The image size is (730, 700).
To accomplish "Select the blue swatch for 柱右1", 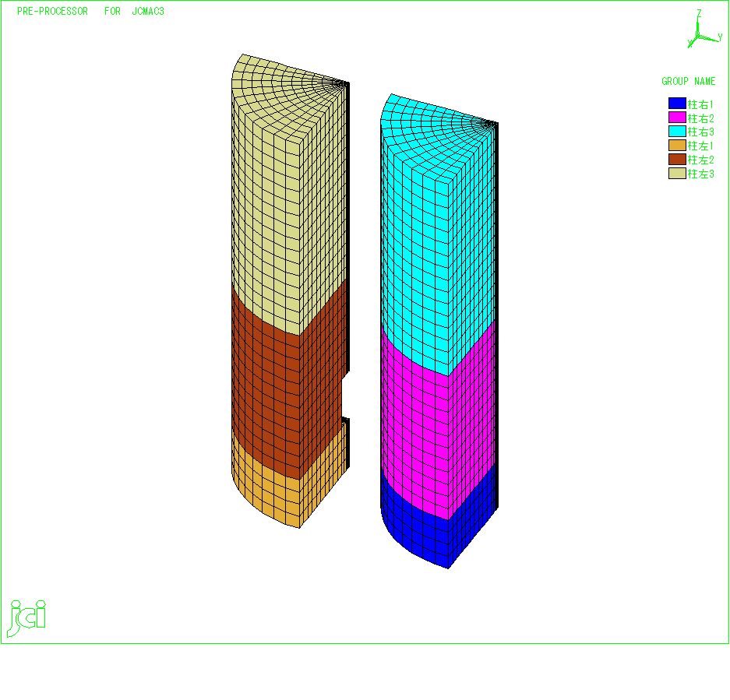I will click(677, 104).
